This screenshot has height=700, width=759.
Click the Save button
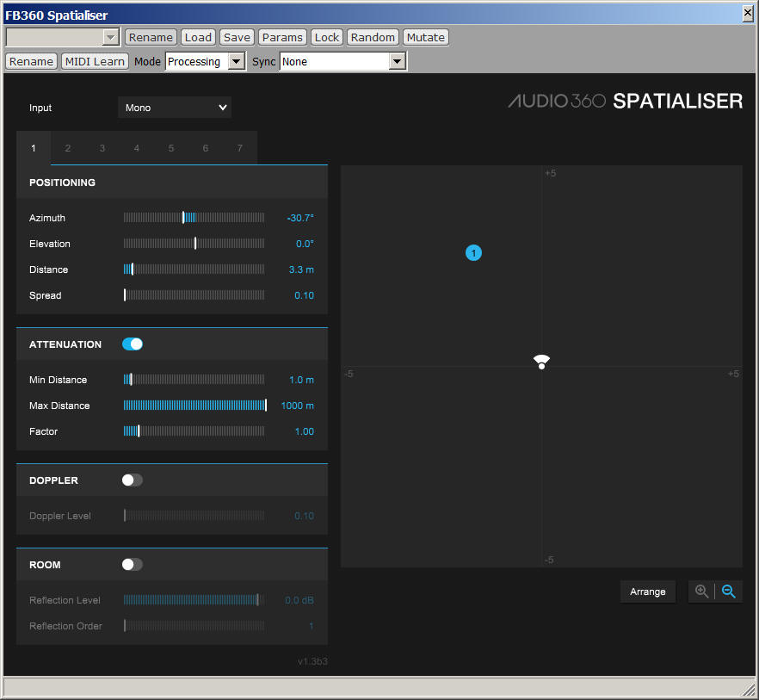237,37
